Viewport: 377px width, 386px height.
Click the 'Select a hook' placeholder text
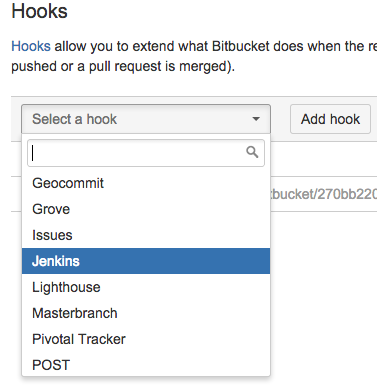(x=74, y=119)
